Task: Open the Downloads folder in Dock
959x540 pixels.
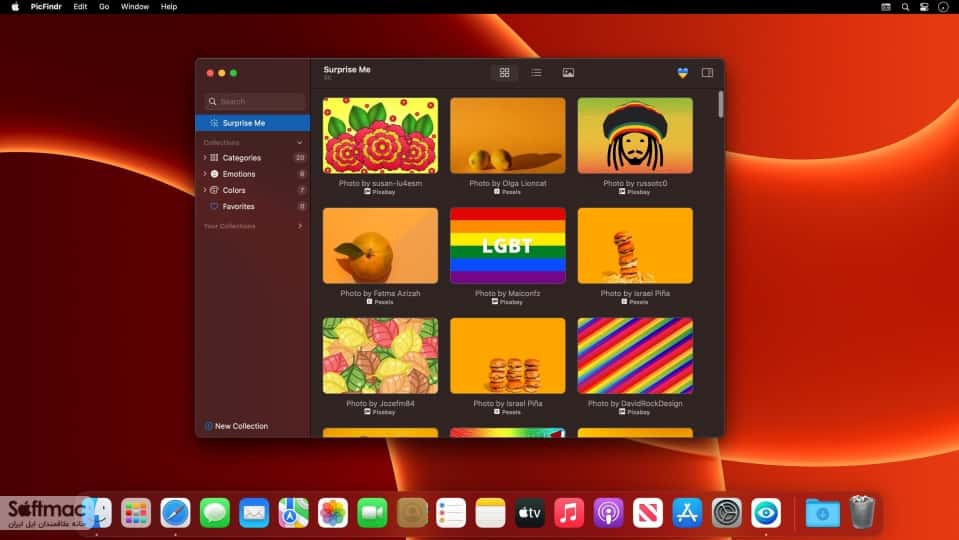Action: coord(823,513)
